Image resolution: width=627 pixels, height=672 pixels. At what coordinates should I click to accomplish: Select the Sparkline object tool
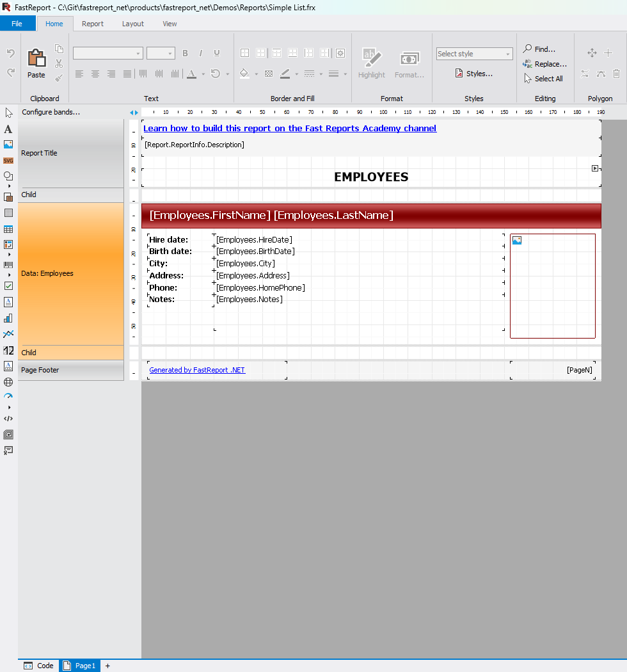coord(8,334)
